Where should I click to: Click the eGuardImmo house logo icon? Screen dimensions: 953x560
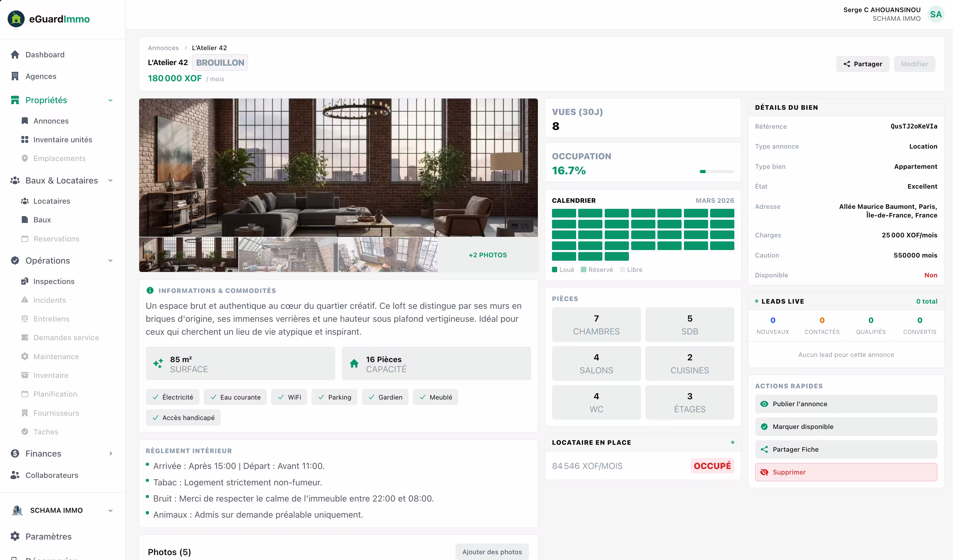coord(16,19)
